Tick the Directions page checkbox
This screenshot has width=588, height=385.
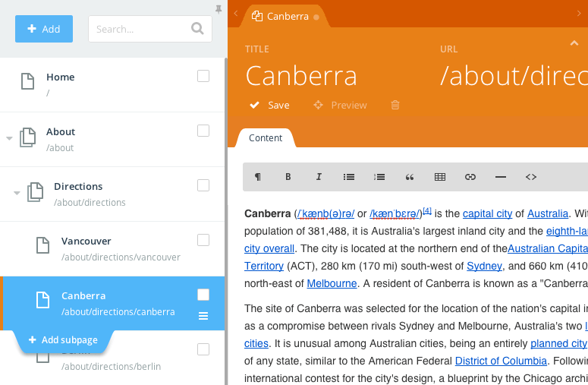click(203, 185)
